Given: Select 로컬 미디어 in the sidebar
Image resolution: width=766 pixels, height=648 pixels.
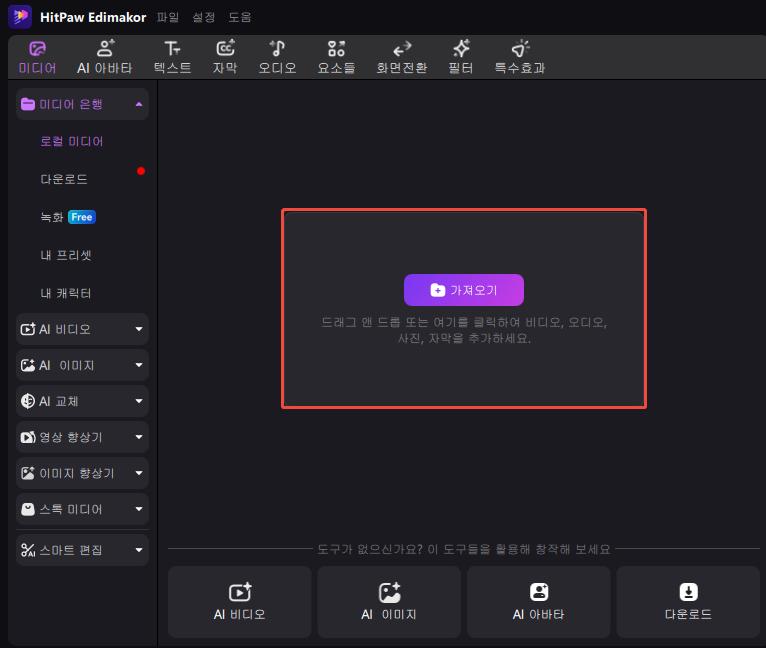Looking at the screenshot, I should coord(72,141).
